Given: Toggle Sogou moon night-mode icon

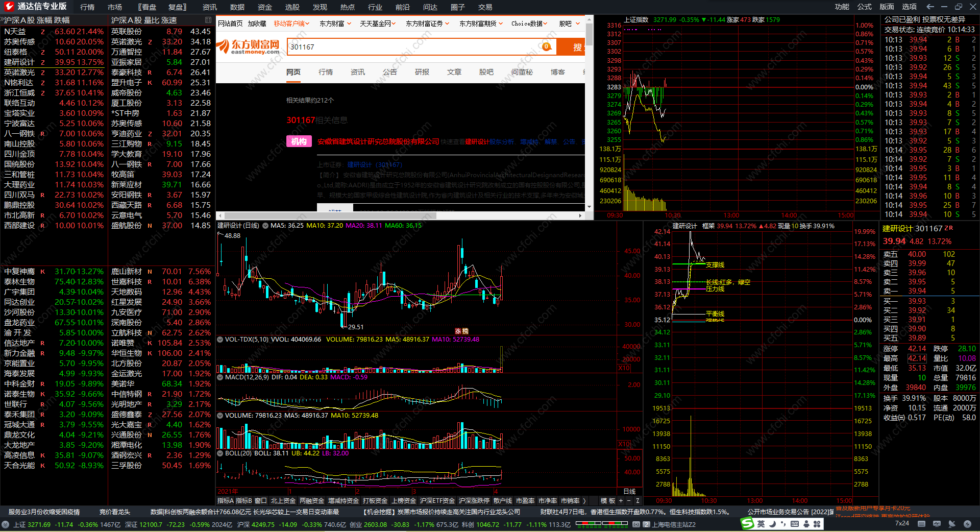Looking at the screenshot, I should click(772, 524).
